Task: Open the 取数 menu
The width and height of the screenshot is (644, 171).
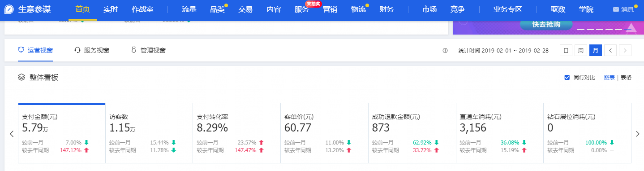Action: click(x=558, y=9)
